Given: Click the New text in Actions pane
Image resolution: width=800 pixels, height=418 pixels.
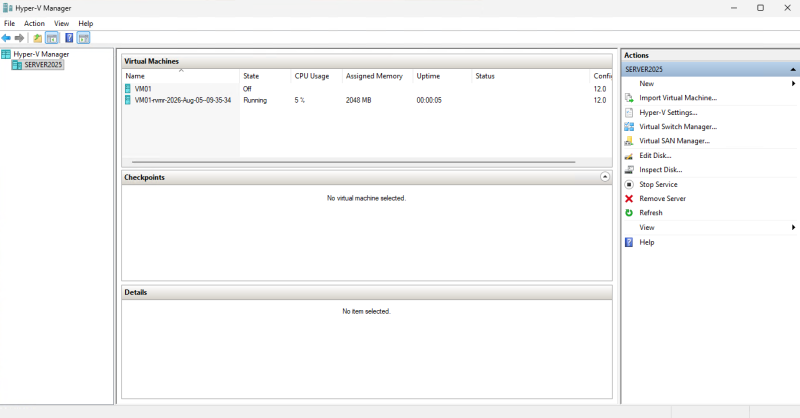Looking at the screenshot, I should (x=646, y=84).
